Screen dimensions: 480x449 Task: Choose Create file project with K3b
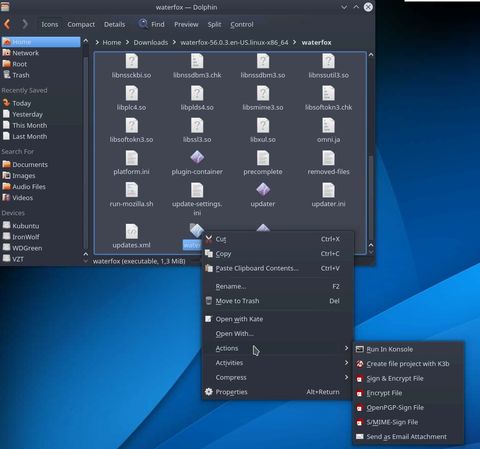[x=408, y=364]
